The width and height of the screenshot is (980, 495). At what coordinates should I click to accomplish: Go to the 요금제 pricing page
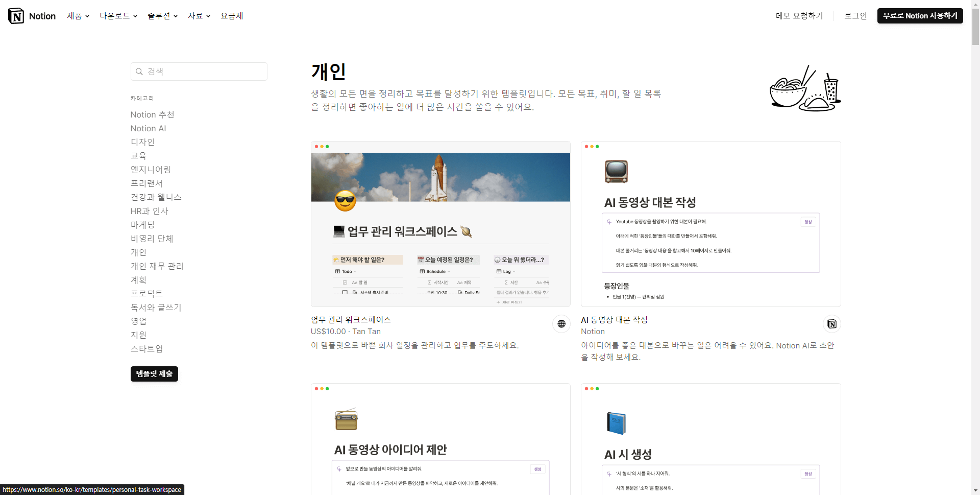(232, 16)
